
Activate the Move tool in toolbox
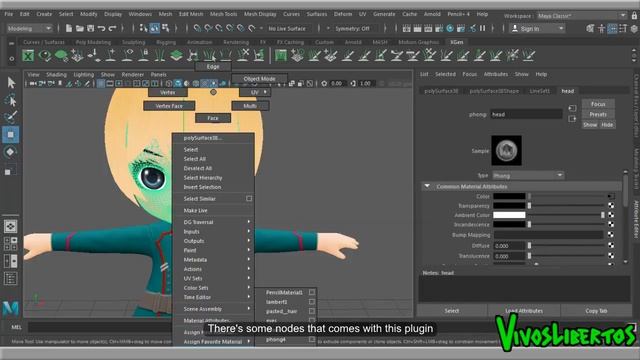pyautogui.click(x=11, y=135)
